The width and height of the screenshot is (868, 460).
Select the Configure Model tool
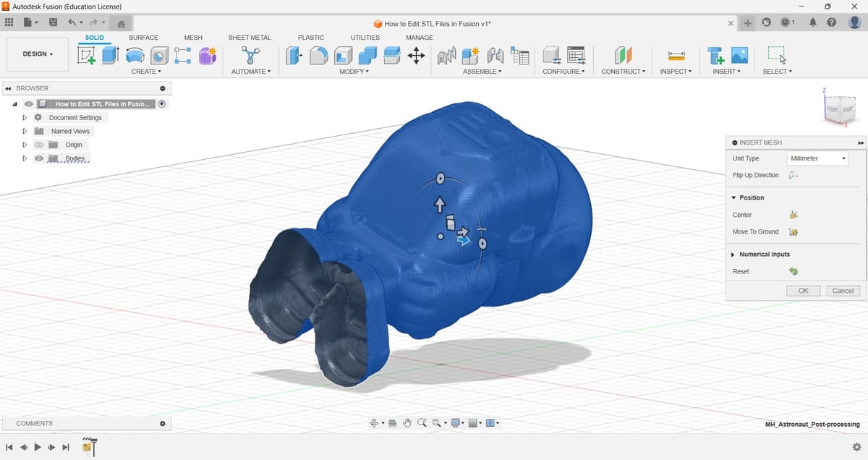coord(551,56)
